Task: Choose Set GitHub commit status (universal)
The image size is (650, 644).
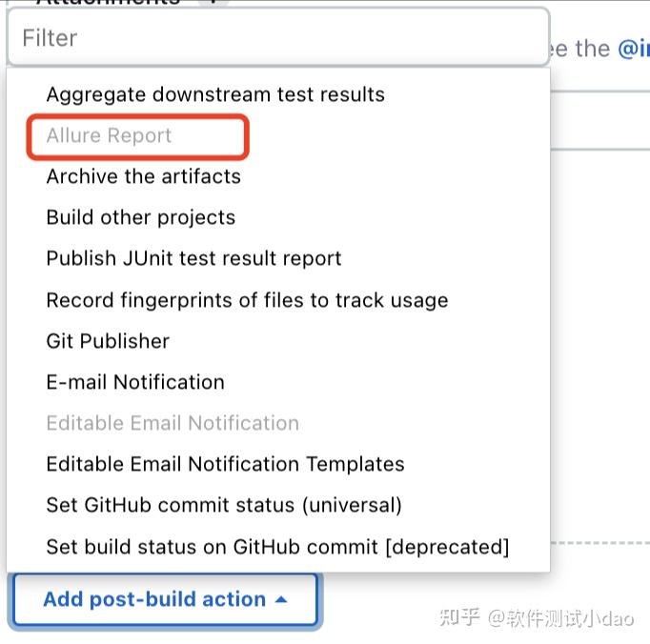Action: [224, 505]
